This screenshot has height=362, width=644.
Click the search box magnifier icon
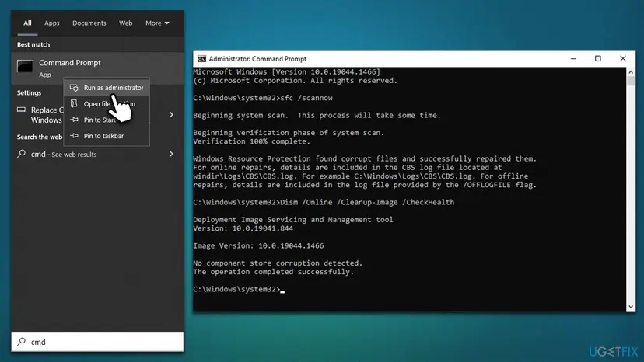pyautogui.click(x=22, y=342)
